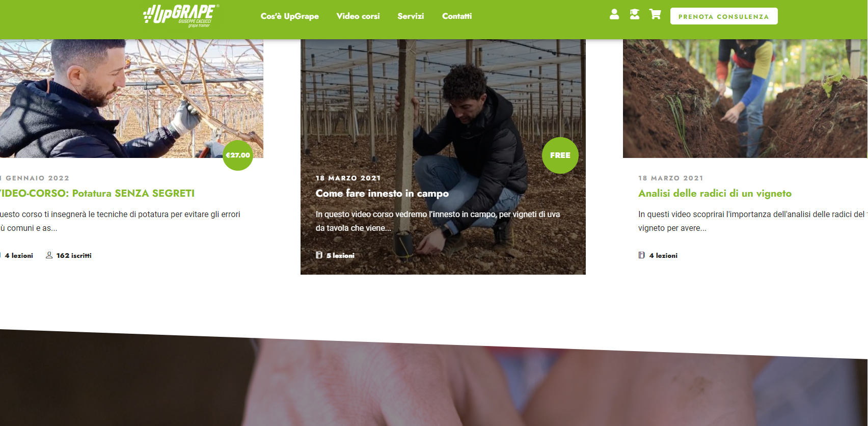Click the root analysis trench thumbnail
This screenshot has height=426, width=868.
(745, 98)
